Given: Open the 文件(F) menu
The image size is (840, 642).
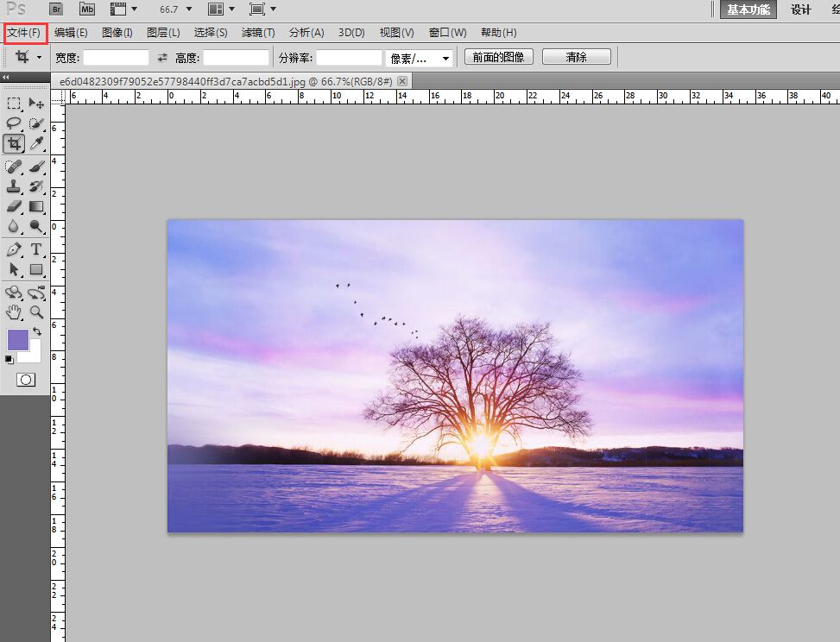Looking at the screenshot, I should point(24,33).
